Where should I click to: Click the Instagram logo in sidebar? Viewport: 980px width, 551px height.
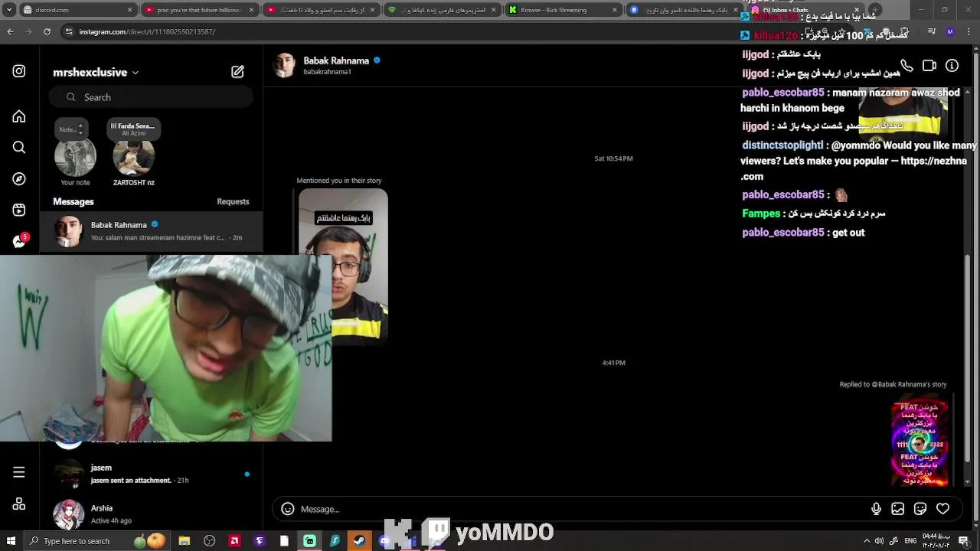coord(19,71)
